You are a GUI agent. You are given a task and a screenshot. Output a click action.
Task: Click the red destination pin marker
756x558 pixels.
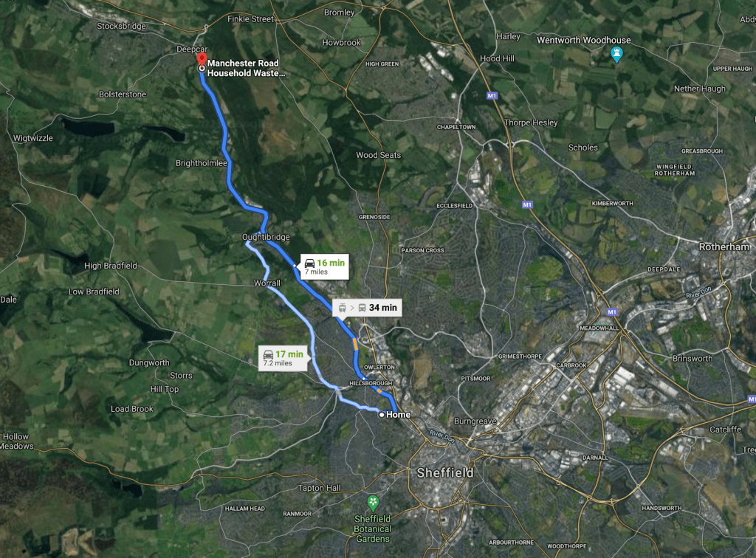tap(202, 59)
